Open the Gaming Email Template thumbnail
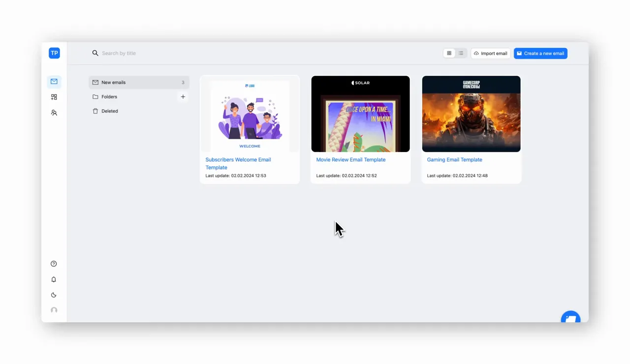The height and width of the screenshot is (364, 630). [x=471, y=114]
